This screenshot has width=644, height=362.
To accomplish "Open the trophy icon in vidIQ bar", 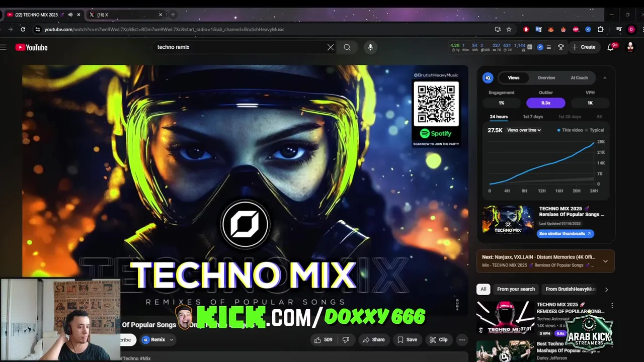I will click(561, 47).
